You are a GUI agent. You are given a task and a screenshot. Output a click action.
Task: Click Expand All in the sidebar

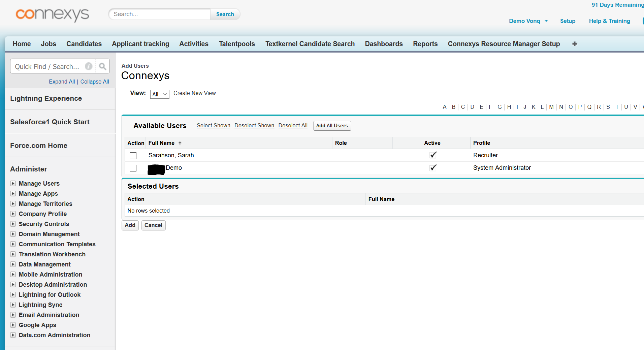62,82
